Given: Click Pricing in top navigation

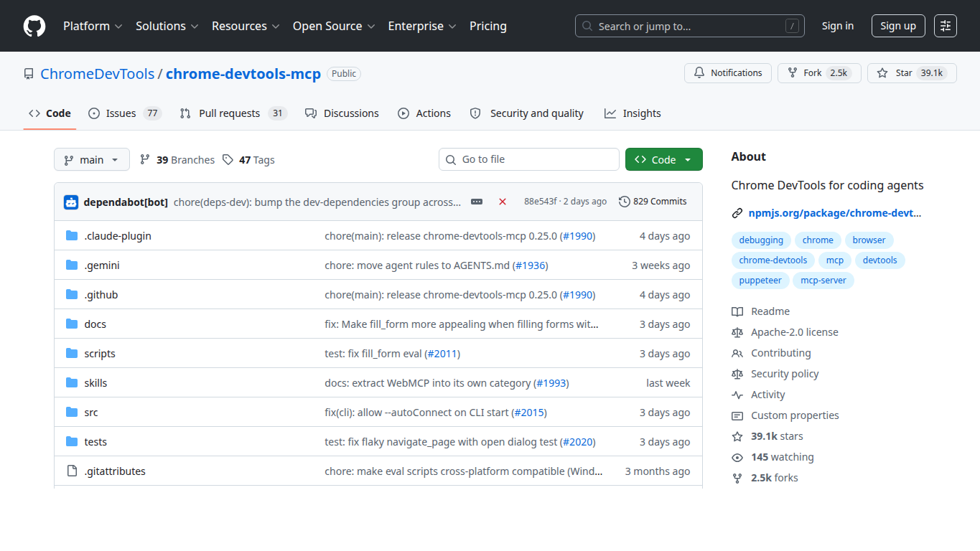Looking at the screenshot, I should point(488,26).
